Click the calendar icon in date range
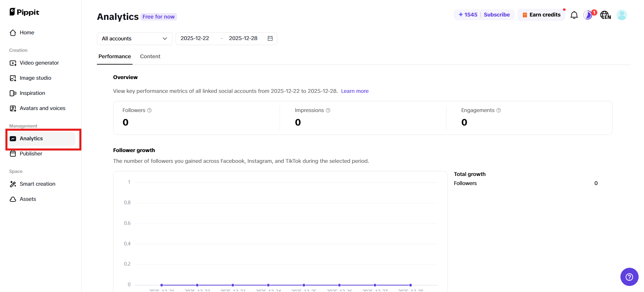The height and width of the screenshot is (292, 644). coord(270,38)
